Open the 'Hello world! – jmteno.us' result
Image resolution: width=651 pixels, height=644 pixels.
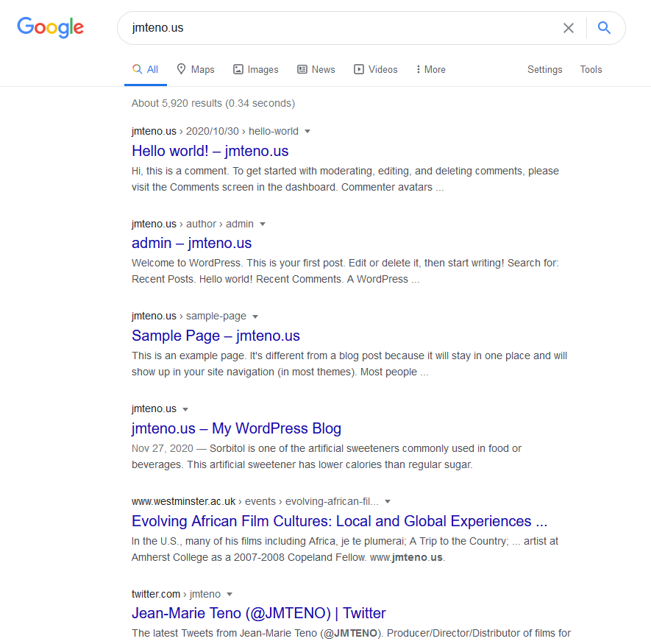click(210, 151)
